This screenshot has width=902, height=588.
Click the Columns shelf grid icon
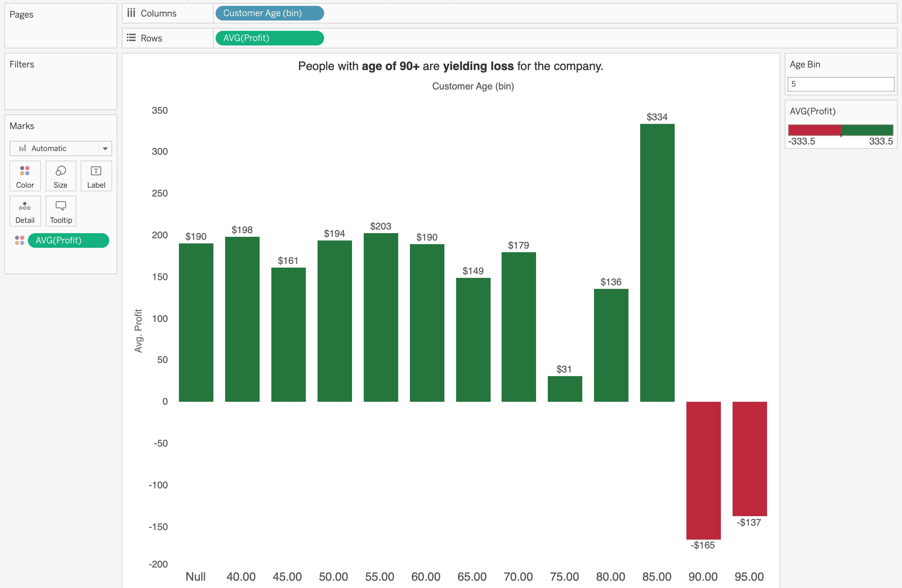[x=131, y=13]
